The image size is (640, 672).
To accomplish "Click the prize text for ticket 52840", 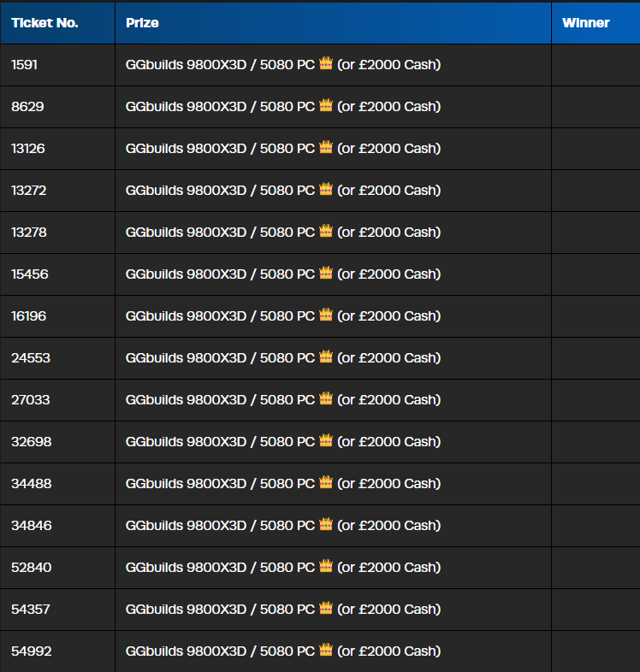I will point(283,568).
